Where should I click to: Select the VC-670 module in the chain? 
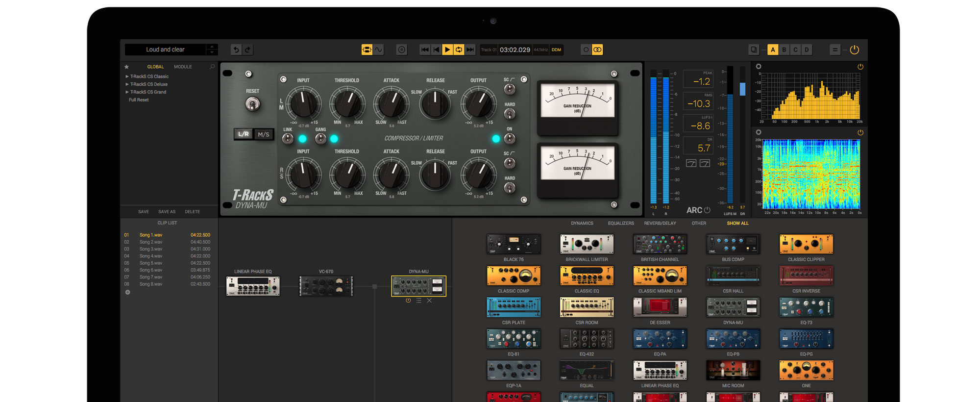coord(326,286)
